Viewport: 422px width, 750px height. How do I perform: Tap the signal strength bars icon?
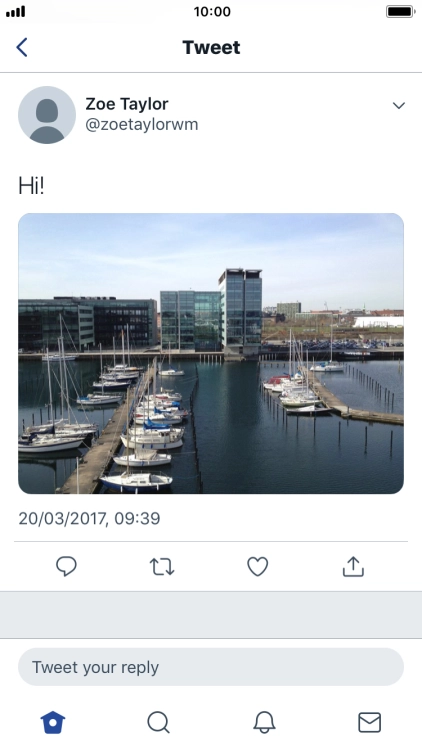pos(15,11)
